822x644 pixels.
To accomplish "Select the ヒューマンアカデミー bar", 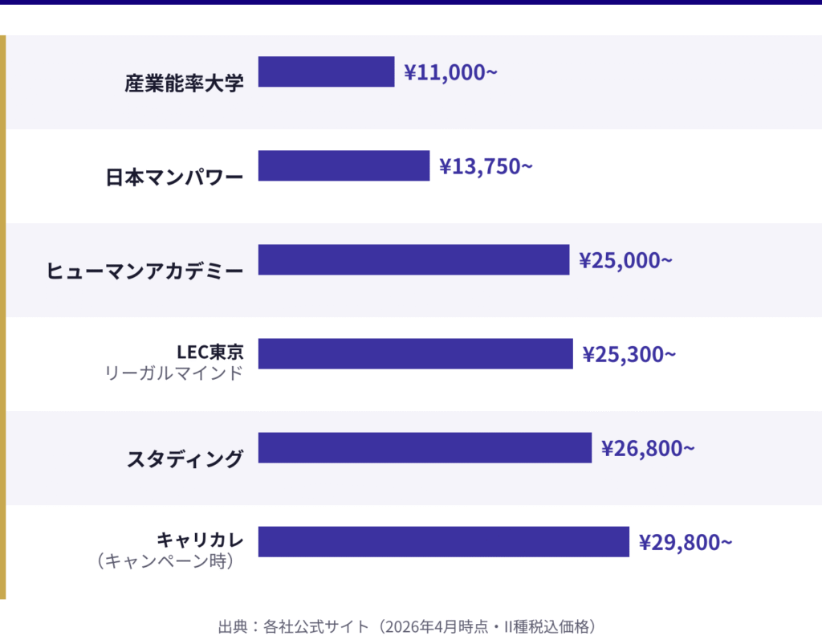I will [x=413, y=259].
